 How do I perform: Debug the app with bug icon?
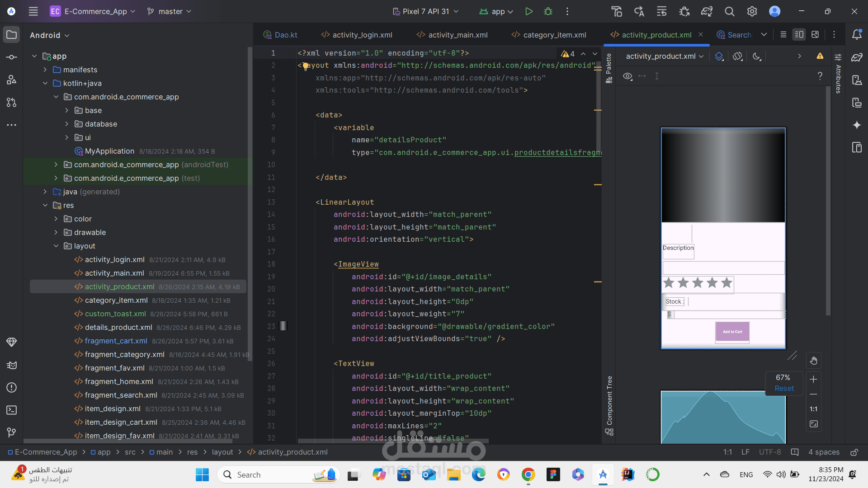(548, 11)
